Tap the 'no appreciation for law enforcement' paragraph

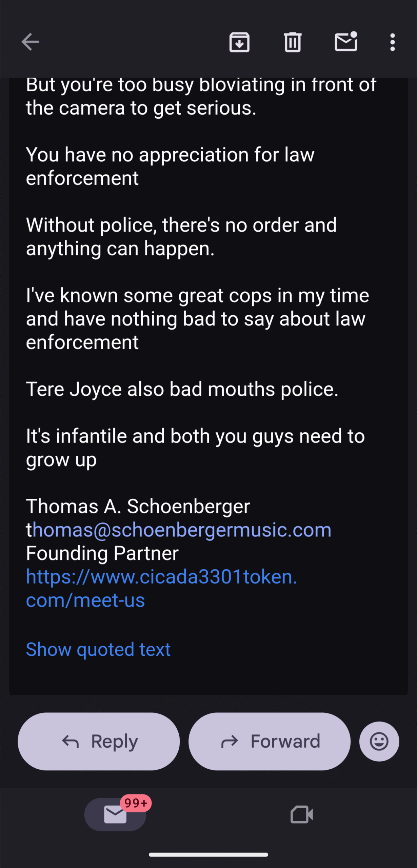click(170, 166)
